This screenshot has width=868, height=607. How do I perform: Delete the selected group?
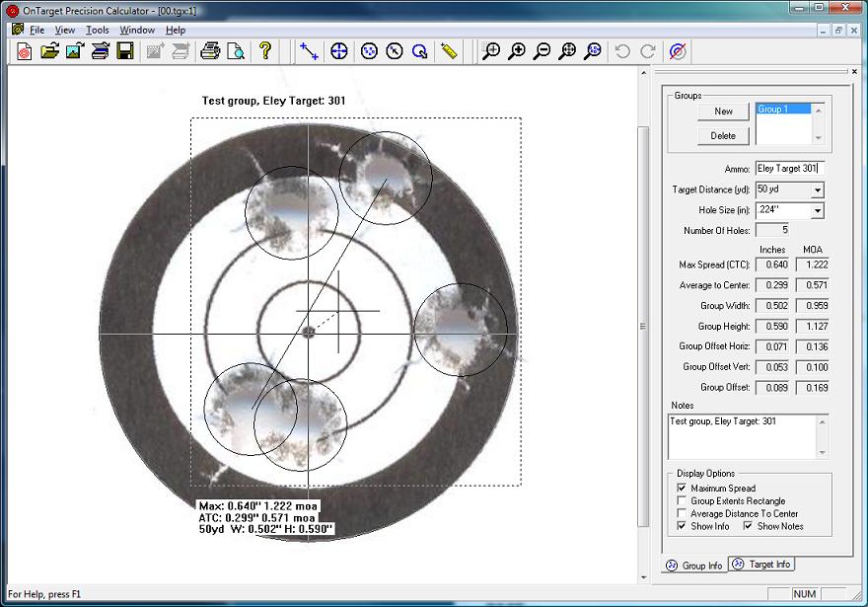[x=723, y=135]
